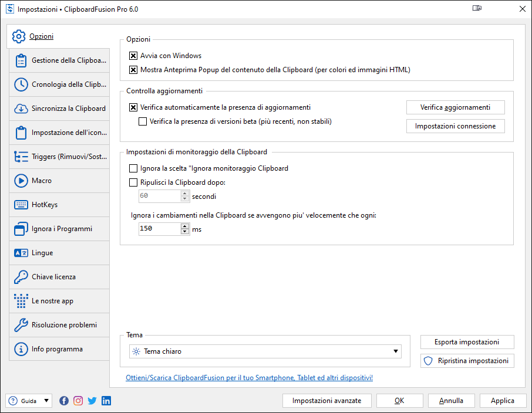This screenshot has width=532, height=413.
Task: Click the Cronologia clock icon
Action: tap(21, 84)
